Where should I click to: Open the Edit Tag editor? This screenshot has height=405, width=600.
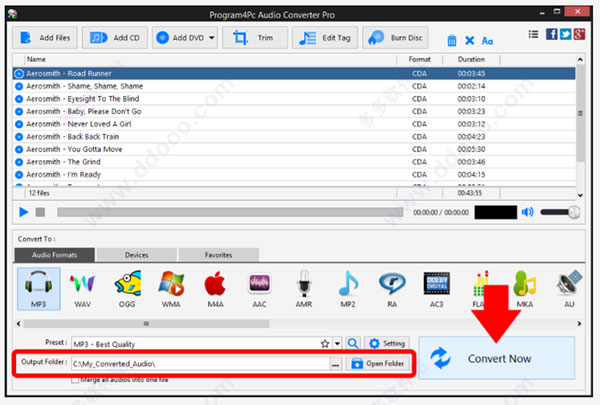coord(325,38)
